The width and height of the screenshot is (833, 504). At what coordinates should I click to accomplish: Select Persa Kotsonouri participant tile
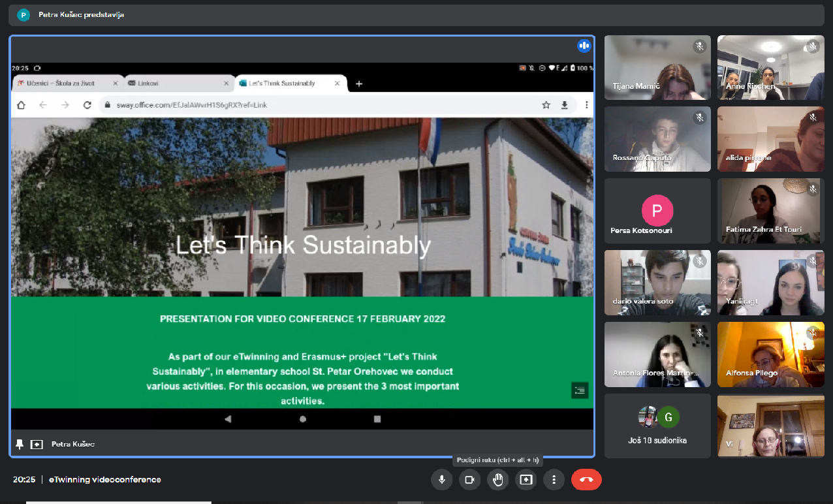pyautogui.click(x=657, y=211)
